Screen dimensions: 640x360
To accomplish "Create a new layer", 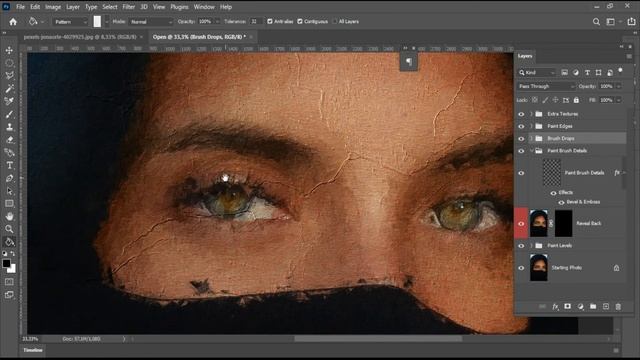I will click(606, 307).
